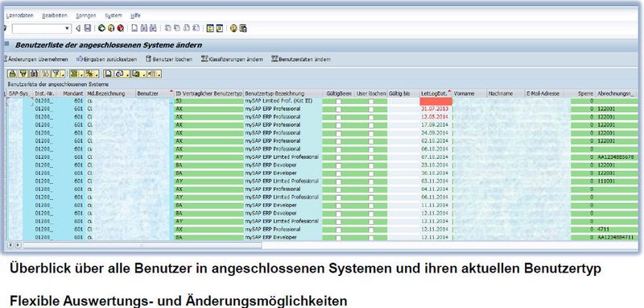Go to Previous Page icon
This screenshot has width=644, height=308.
point(177,28)
